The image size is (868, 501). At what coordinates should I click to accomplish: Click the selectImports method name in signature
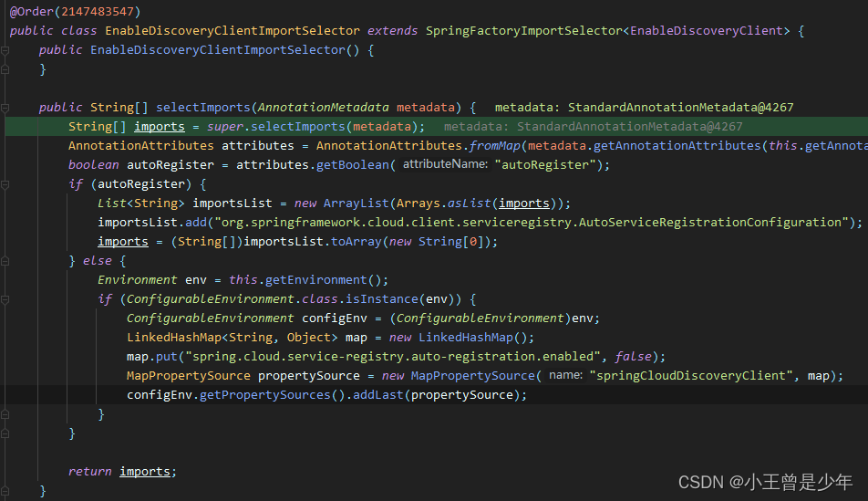pyautogui.click(x=203, y=107)
